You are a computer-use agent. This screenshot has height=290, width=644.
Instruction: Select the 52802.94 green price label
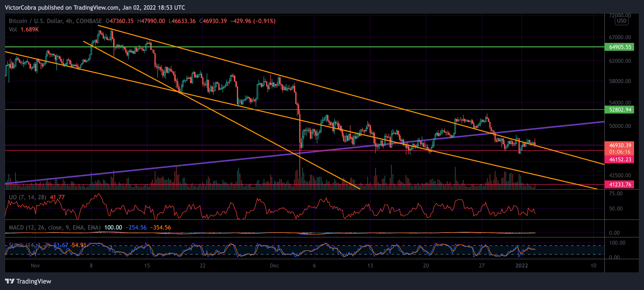[619, 110]
